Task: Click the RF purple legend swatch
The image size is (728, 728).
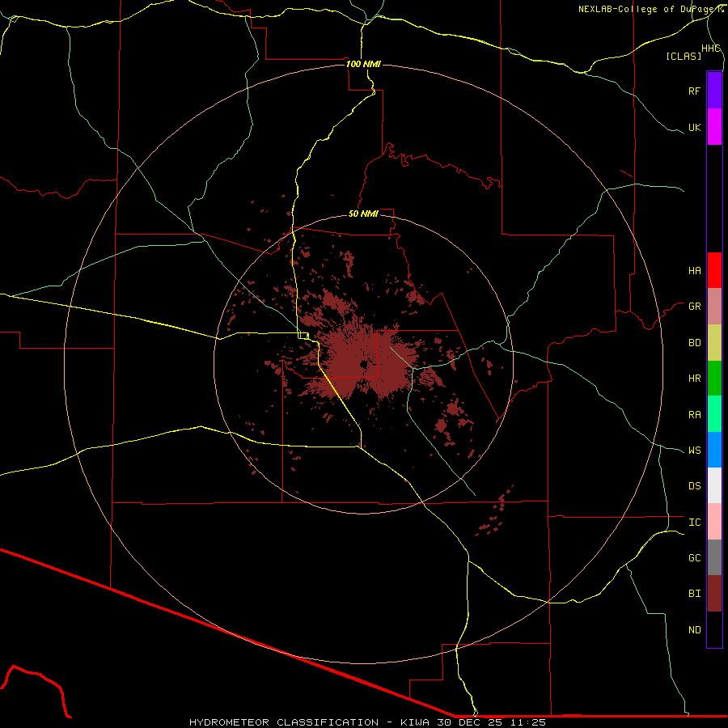Action: (714, 91)
